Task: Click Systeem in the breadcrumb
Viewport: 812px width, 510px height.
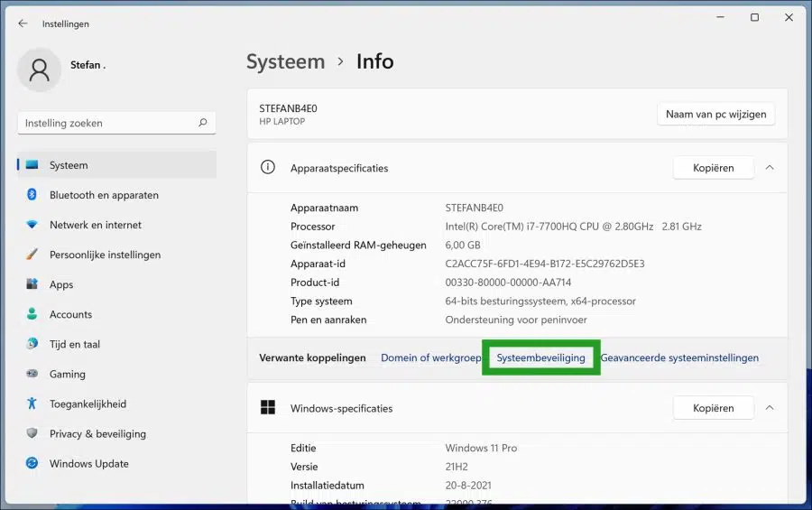Action: pyautogui.click(x=285, y=61)
